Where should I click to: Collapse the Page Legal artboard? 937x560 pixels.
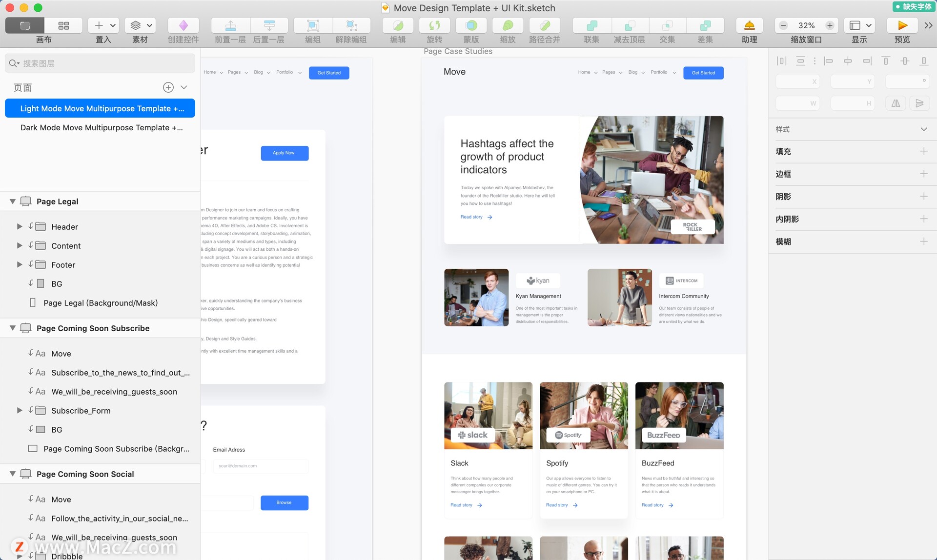pos(13,201)
